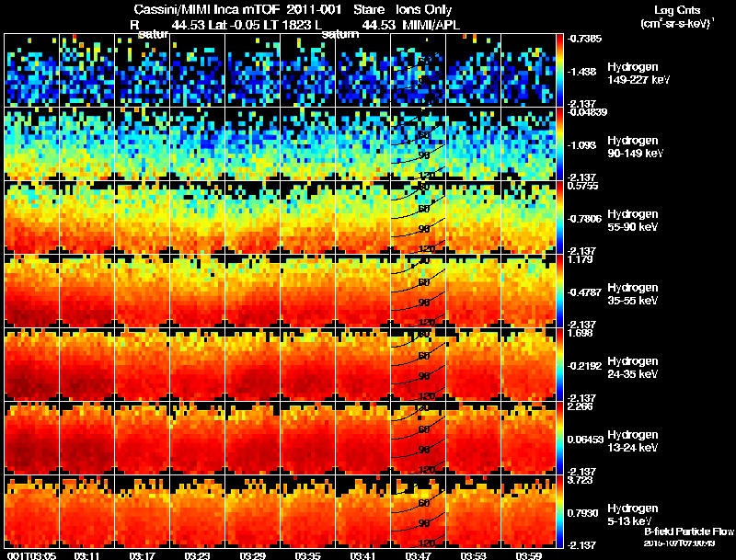This screenshot has width=736, height=560.
Task: Click the 1.698 colorbar maximum value
Action: (x=580, y=333)
